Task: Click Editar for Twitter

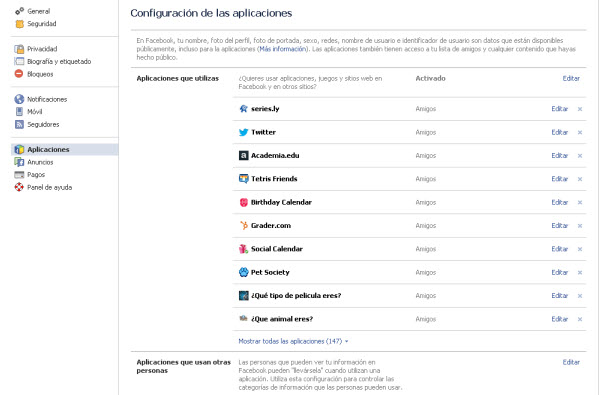Action: click(560, 132)
